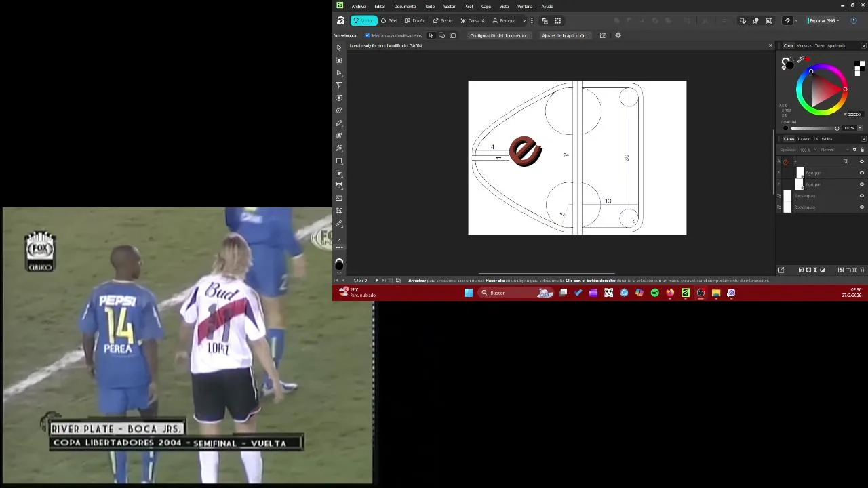Click the edit icon at Capas bottom left
Screen dimensions: 868x488
[781, 270]
